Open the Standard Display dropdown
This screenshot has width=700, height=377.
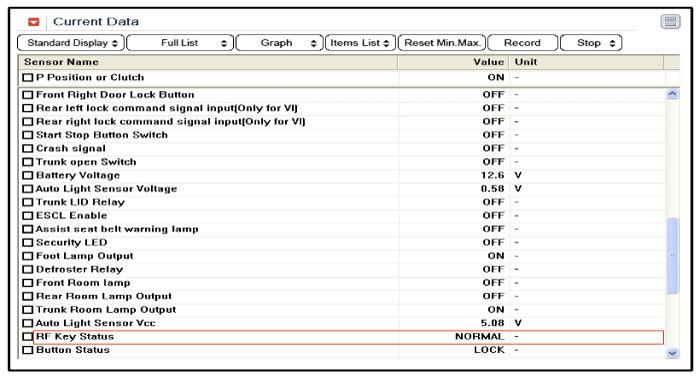click(71, 43)
